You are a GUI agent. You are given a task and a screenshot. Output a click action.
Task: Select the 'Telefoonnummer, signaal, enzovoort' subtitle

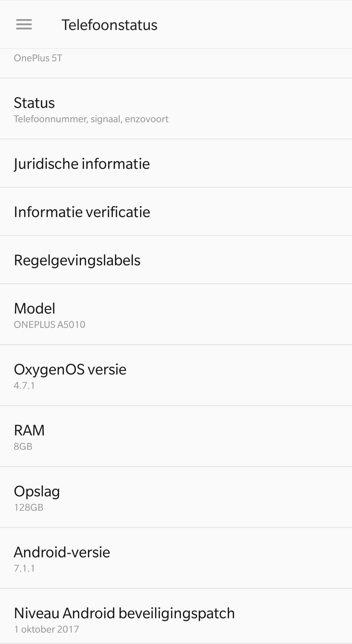[x=91, y=119]
